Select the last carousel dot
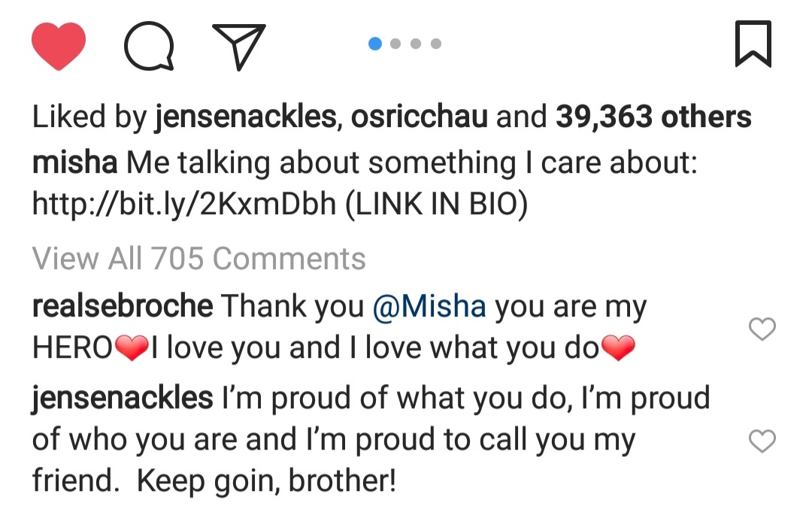812x512 pixels. pos(436,44)
